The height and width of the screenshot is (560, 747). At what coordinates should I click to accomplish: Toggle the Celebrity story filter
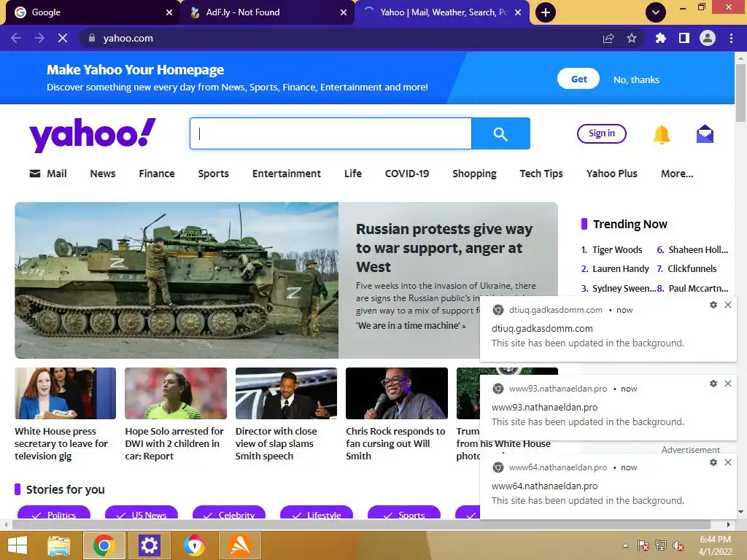tap(229, 513)
